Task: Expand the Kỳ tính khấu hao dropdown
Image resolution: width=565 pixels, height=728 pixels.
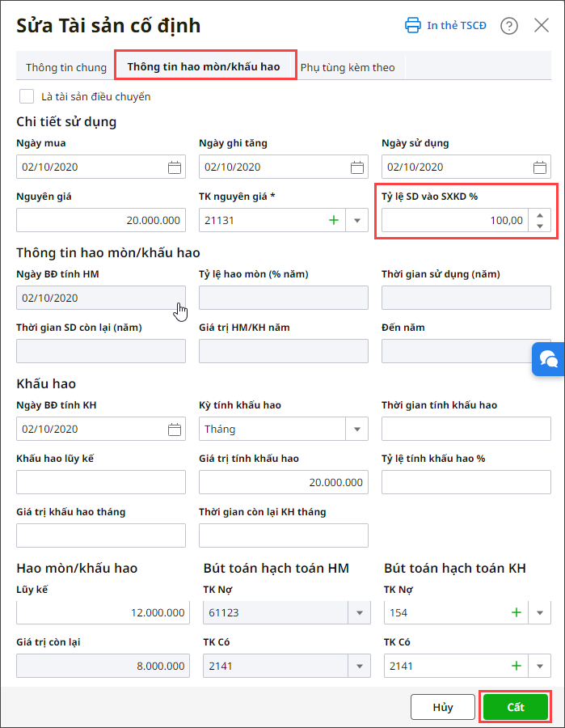Action: point(357,430)
